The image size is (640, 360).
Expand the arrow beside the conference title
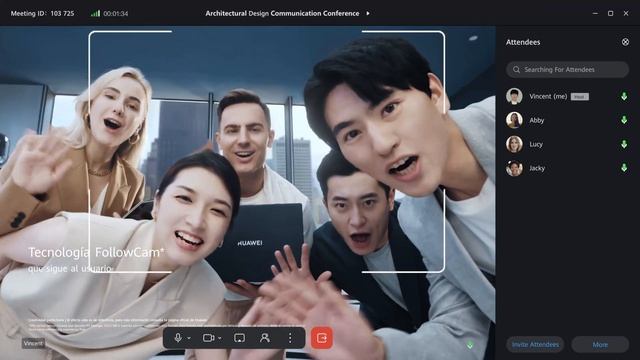[x=368, y=13]
